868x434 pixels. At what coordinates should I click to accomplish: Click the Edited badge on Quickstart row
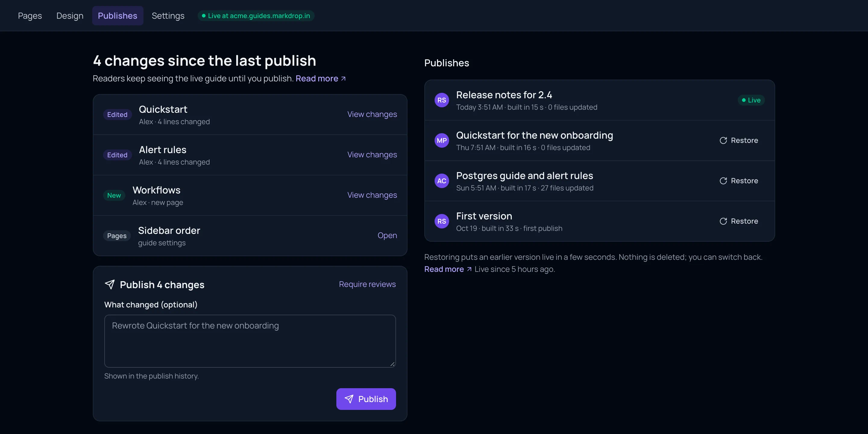117,115
